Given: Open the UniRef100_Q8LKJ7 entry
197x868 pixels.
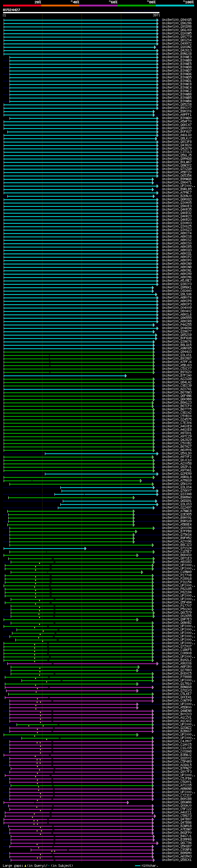Looking at the screenshot, I should pyautogui.click(x=177, y=138).
